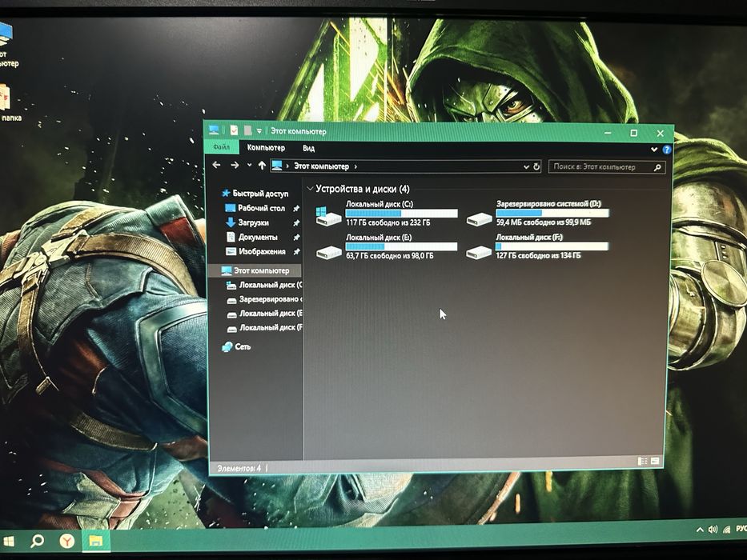Go back with the left arrow button
Screen dimensions: 747x560
pos(217,165)
